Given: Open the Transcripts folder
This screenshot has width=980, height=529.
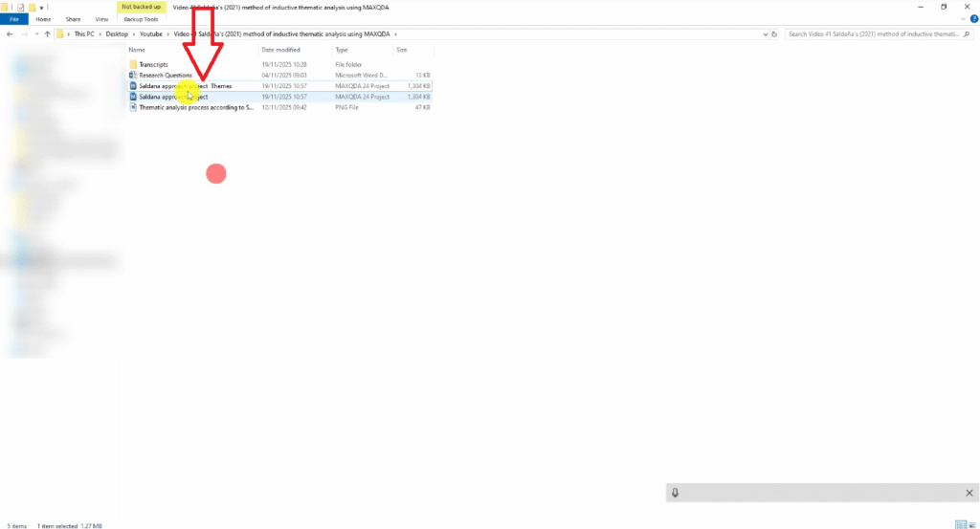Looking at the screenshot, I should coord(153,64).
